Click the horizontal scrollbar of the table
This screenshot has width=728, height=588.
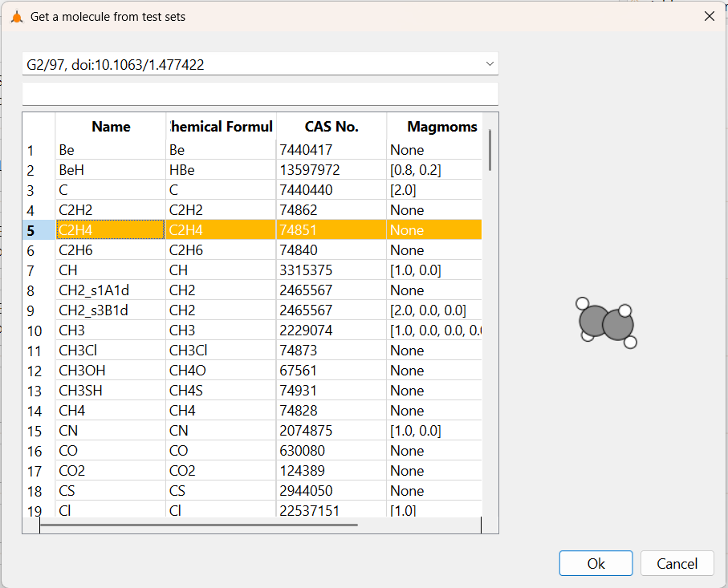coord(199,525)
